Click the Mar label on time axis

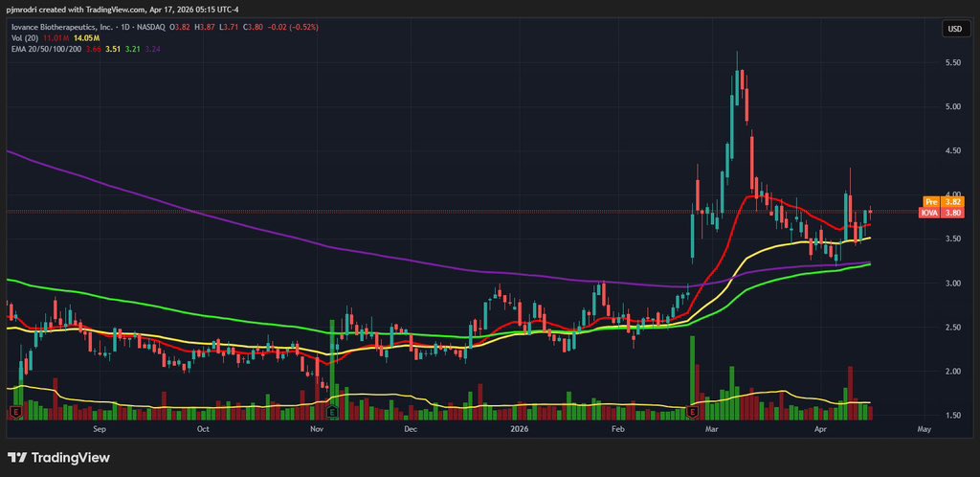711,429
